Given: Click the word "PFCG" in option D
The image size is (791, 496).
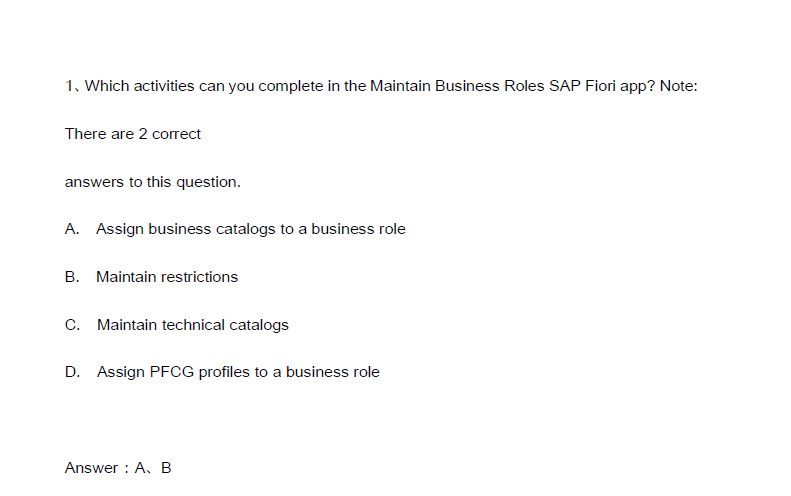Looking at the screenshot, I should pos(171,372).
